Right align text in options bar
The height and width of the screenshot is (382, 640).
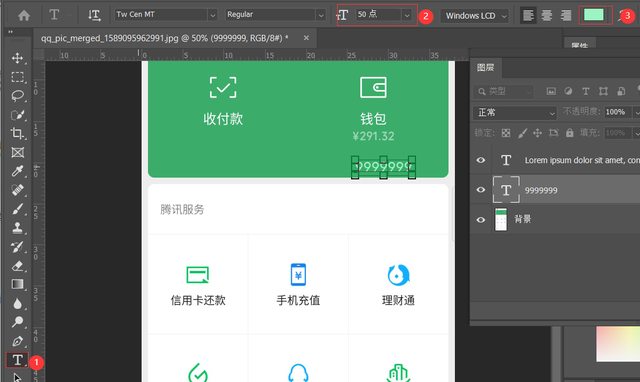coord(566,16)
